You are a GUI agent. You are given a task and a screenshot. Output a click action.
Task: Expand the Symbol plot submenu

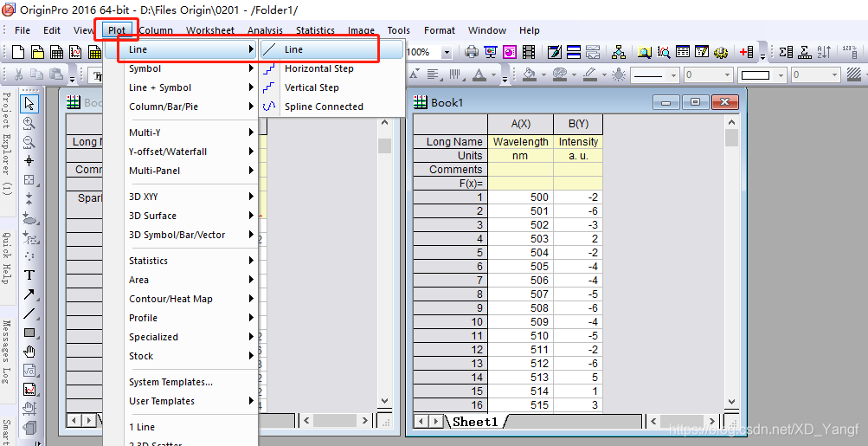191,68
